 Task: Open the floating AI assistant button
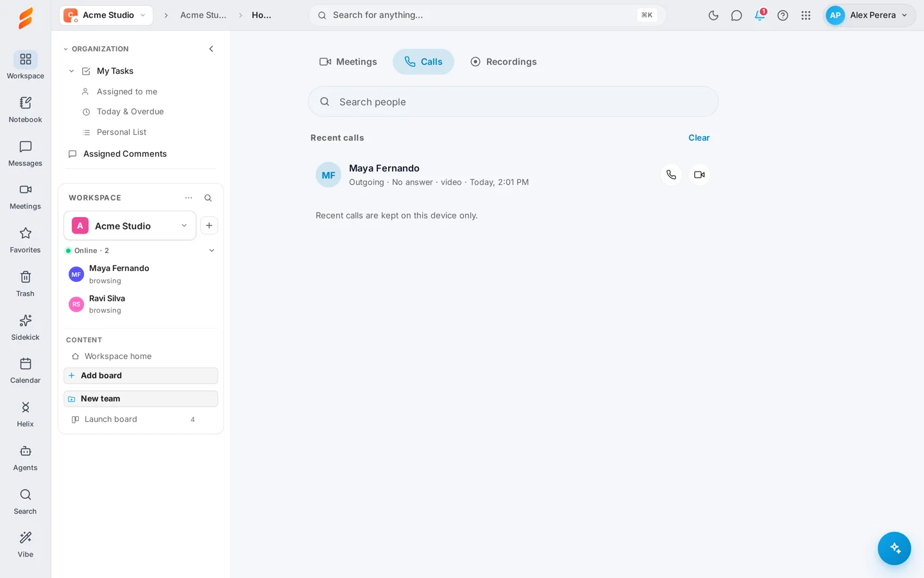(x=894, y=548)
